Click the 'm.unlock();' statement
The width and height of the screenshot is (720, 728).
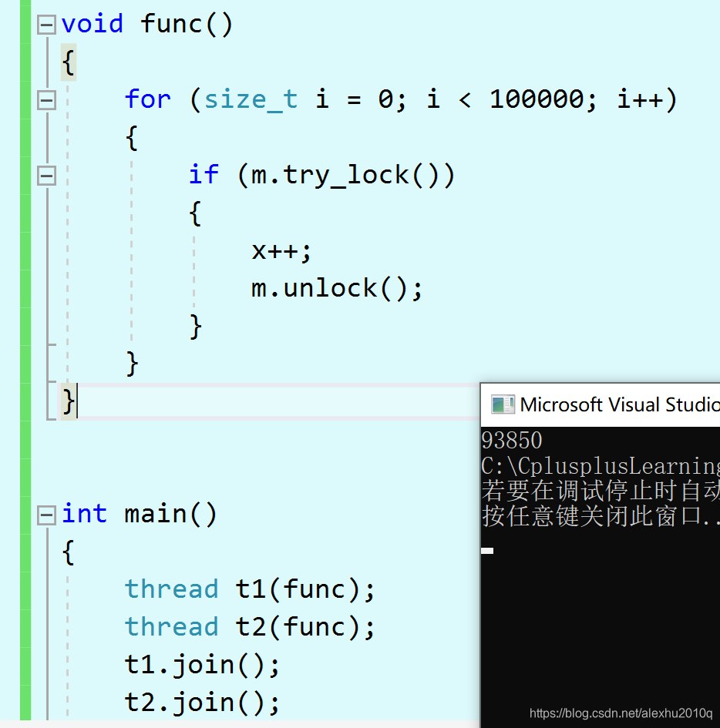(x=337, y=289)
